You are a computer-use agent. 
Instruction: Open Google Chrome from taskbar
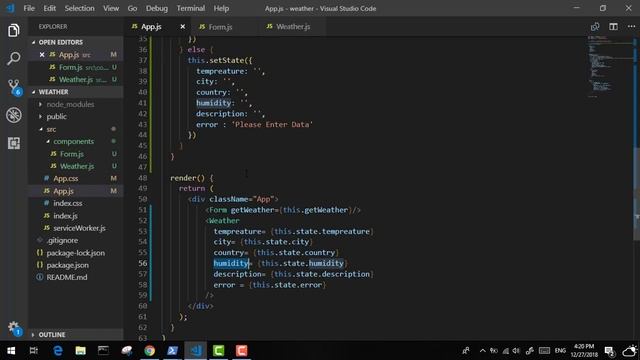point(149,351)
